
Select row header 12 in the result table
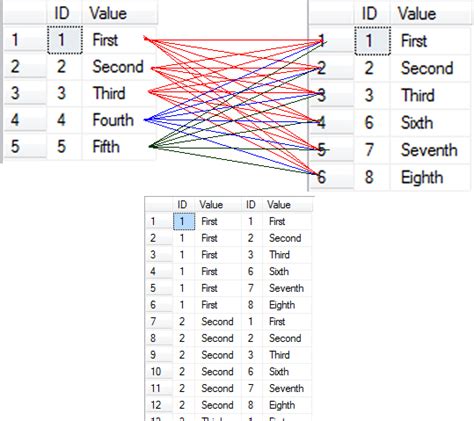[x=159, y=405]
